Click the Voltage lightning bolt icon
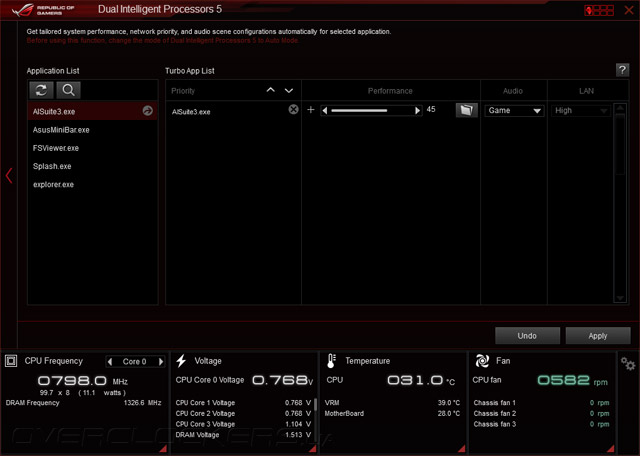Screen dimensions: 640x456 tap(181, 361)
